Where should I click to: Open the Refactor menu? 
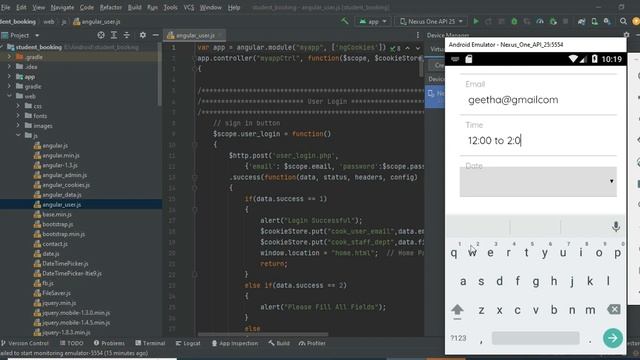click(111, 7)
